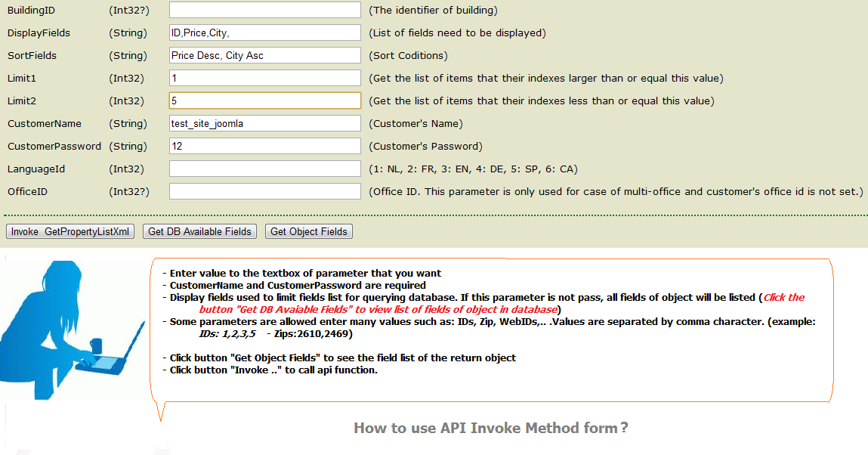
Task: Select the Limit1 input box
Action: [x=264, y=78]
